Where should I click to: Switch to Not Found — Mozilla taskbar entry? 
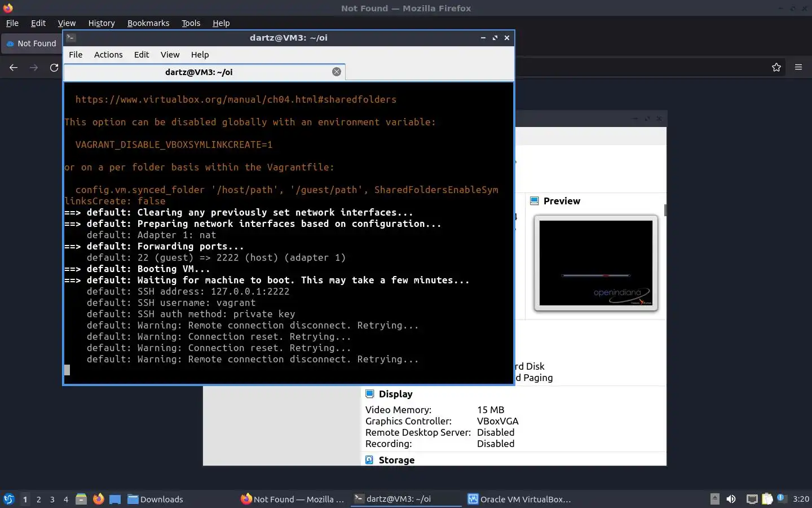coord(292,499)
